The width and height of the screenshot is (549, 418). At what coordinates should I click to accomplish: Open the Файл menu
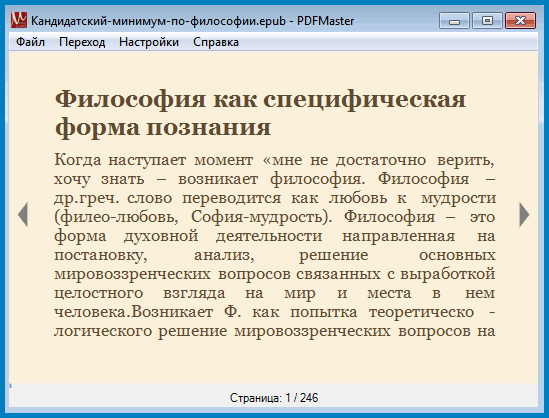pos(30,42)
